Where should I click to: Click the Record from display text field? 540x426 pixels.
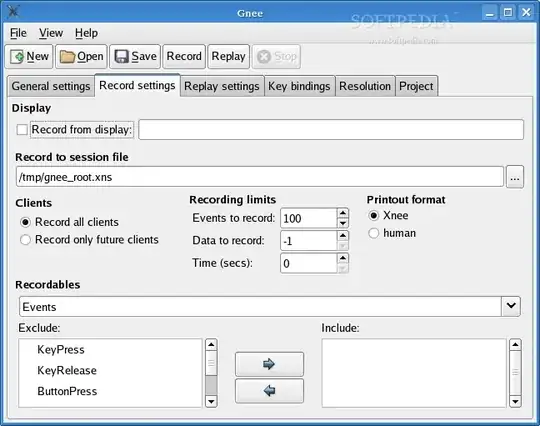(331, 129)
